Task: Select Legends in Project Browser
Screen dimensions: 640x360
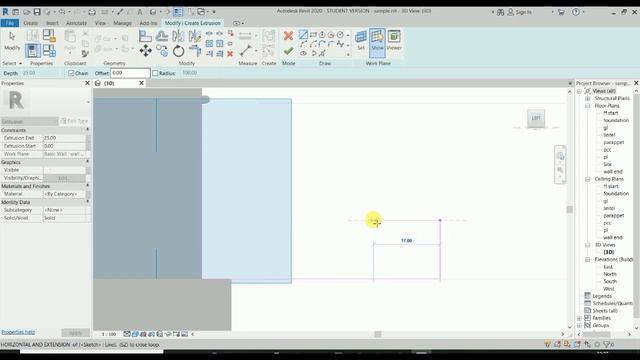Action: pyautogui.click(x=602, y=296)
